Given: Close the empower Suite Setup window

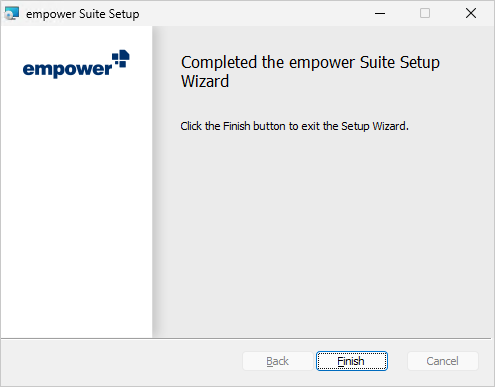Looking at the screenshot, I should (x=471, y=13).
